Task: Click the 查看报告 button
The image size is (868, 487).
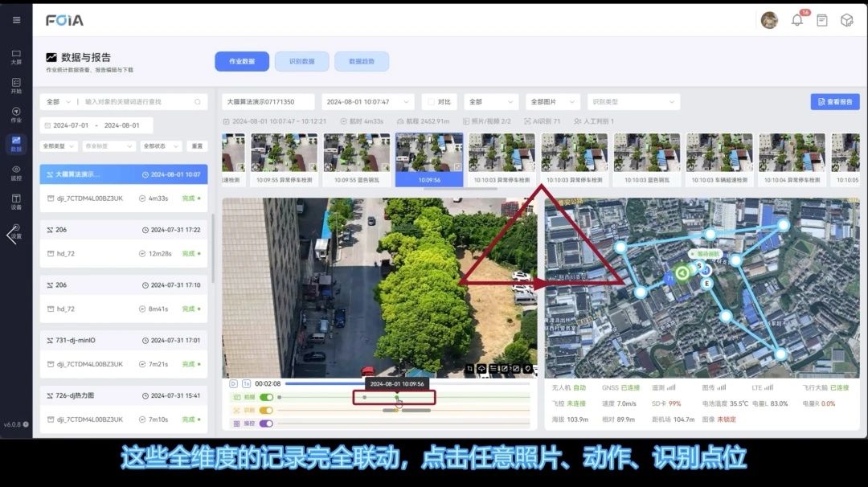Action: (835, 102)
